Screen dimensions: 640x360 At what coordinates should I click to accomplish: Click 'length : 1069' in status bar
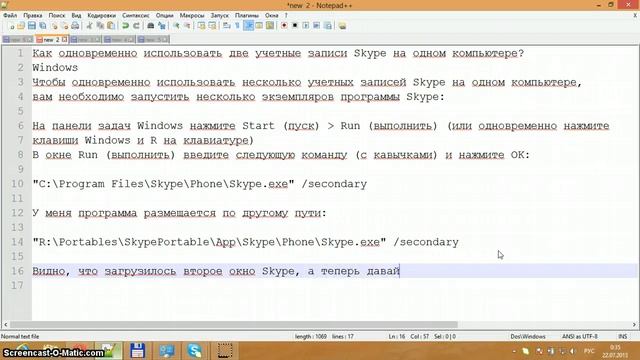311,337
